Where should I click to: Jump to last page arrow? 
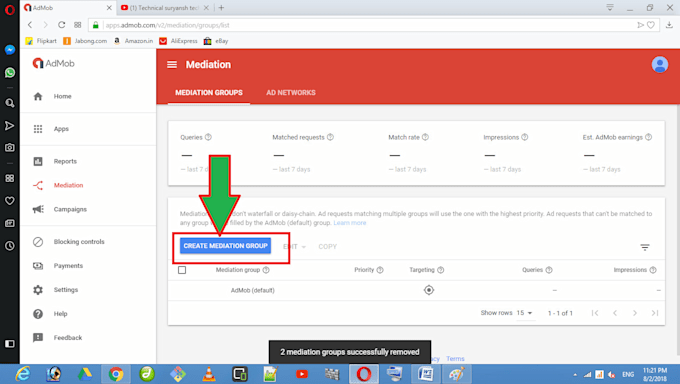coord(655,313)
